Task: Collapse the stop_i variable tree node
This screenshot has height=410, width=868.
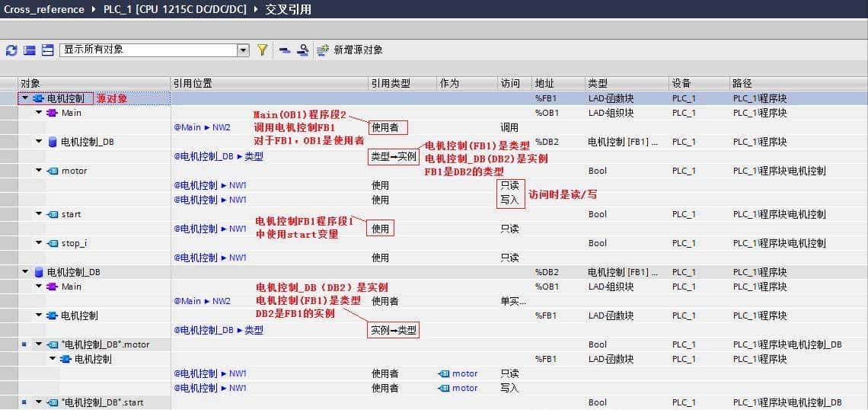Action: [x=39, y=243]
